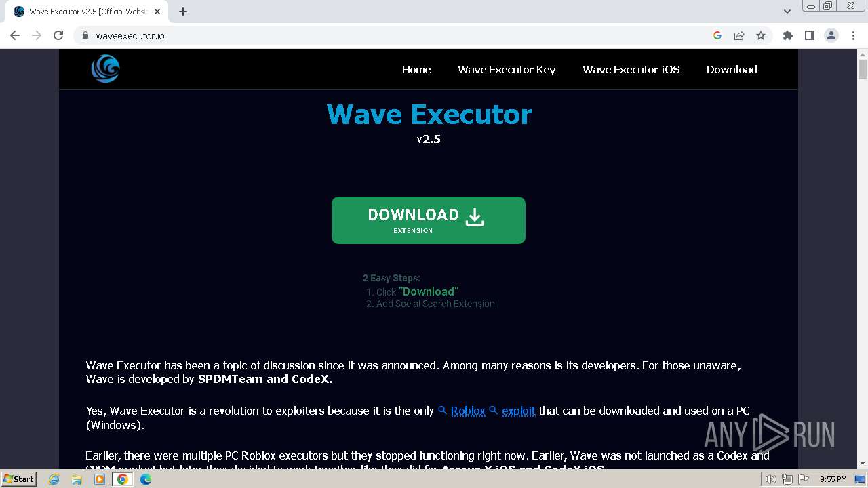Click the waveexecutor.io address bar
Screen dimensions: 868x488
tap(393, 35)
